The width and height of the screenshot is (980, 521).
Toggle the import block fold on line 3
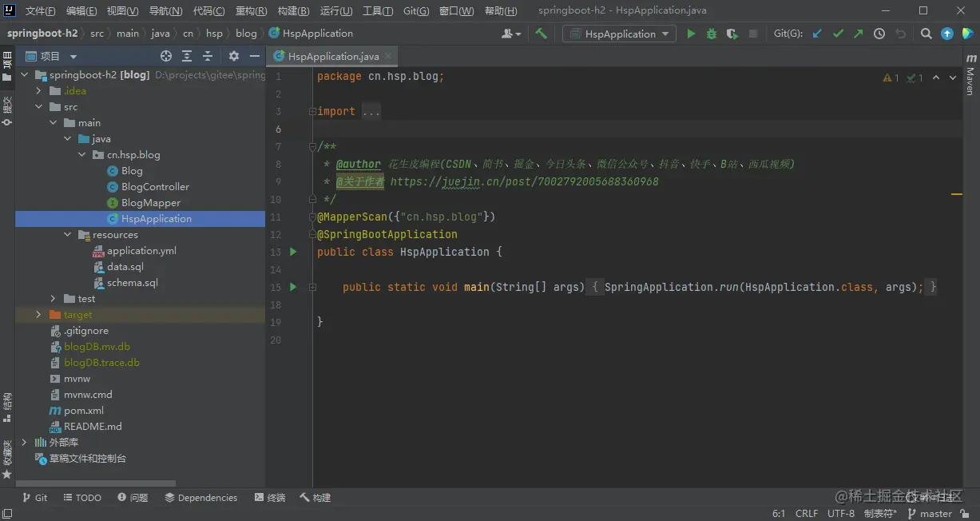point(312,111)
